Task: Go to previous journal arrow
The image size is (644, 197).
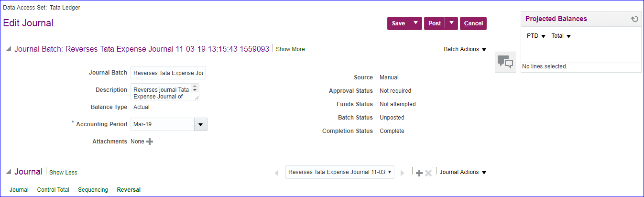Action: point(277,173)
